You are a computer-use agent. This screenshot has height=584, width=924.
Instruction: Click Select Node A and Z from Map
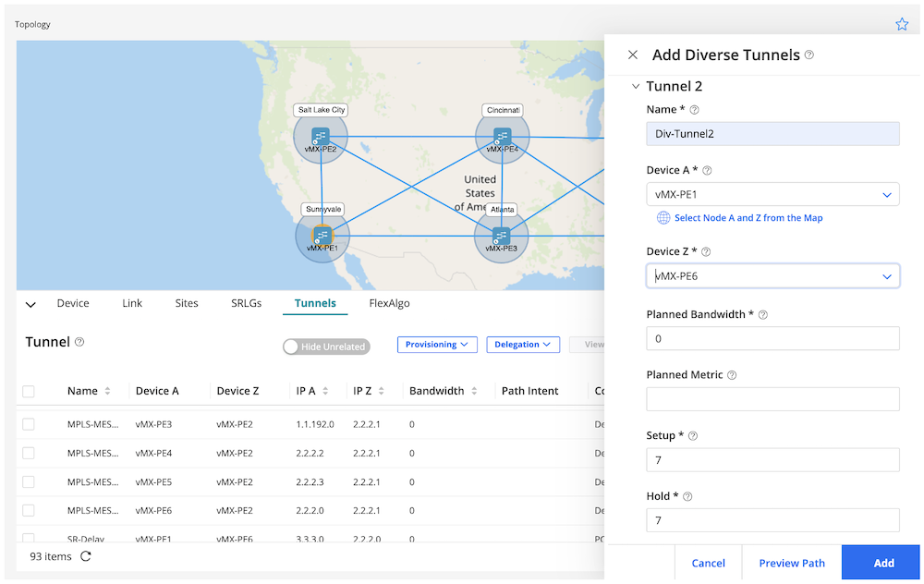[x=748, y=218]
